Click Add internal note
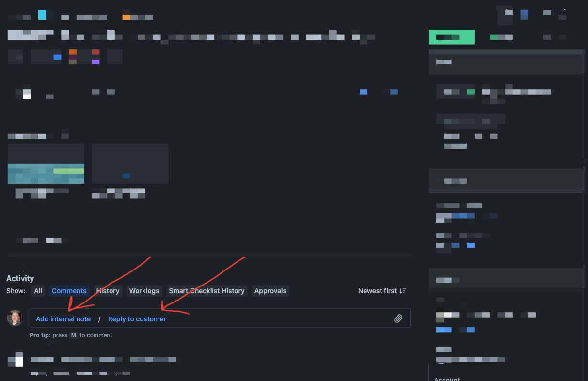588x381 pixels. tap(64, 319)
